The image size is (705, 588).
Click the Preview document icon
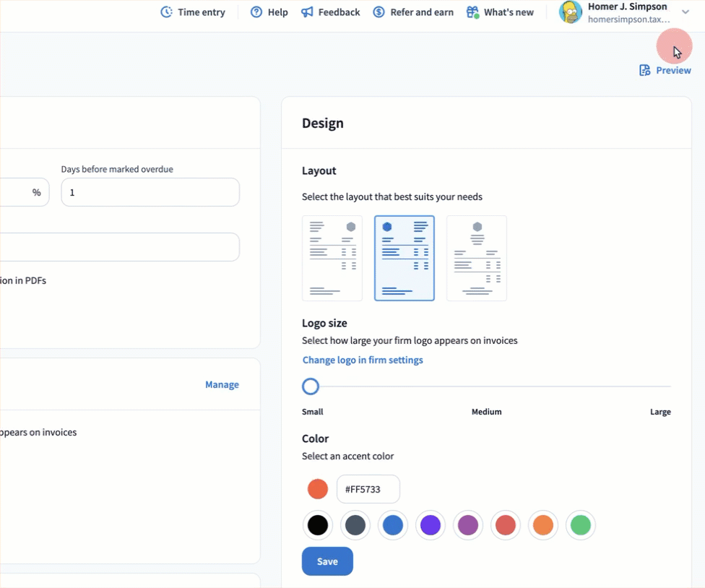coord(645,70)
